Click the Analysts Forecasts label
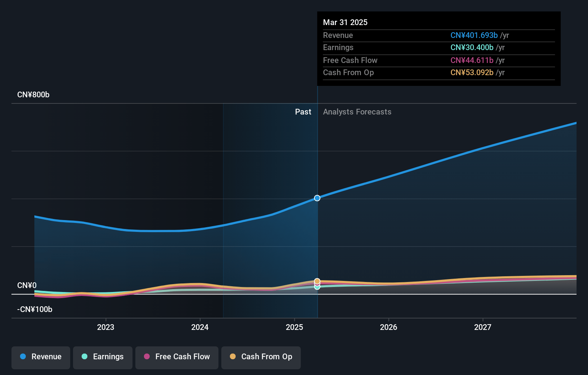This screenshot has height=375, width=588. coord(357,112)
